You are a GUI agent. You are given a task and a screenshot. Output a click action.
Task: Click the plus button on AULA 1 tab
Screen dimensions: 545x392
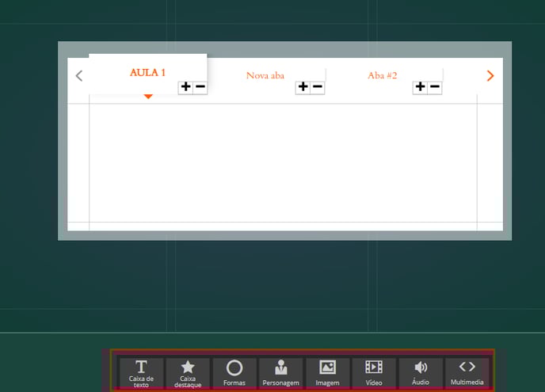[186, 87]
